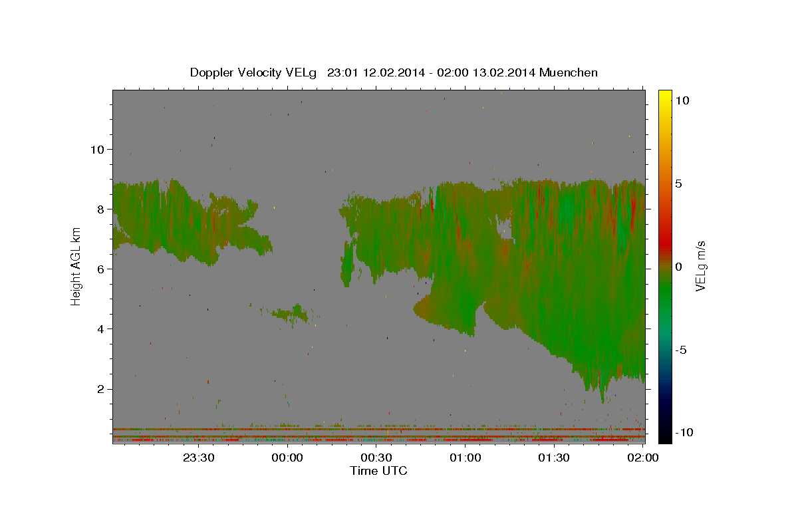Click the colorbar value 0 label
Image resolution: width=798 pixels, height=532 pixels.
click(679, 267)
